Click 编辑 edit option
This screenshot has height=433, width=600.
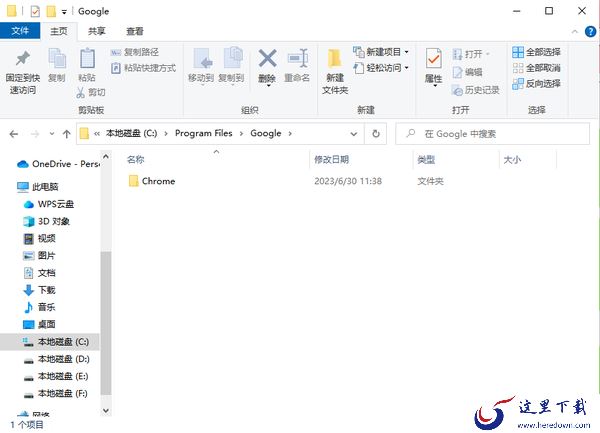pyautogui.click(x=467, y=72)
